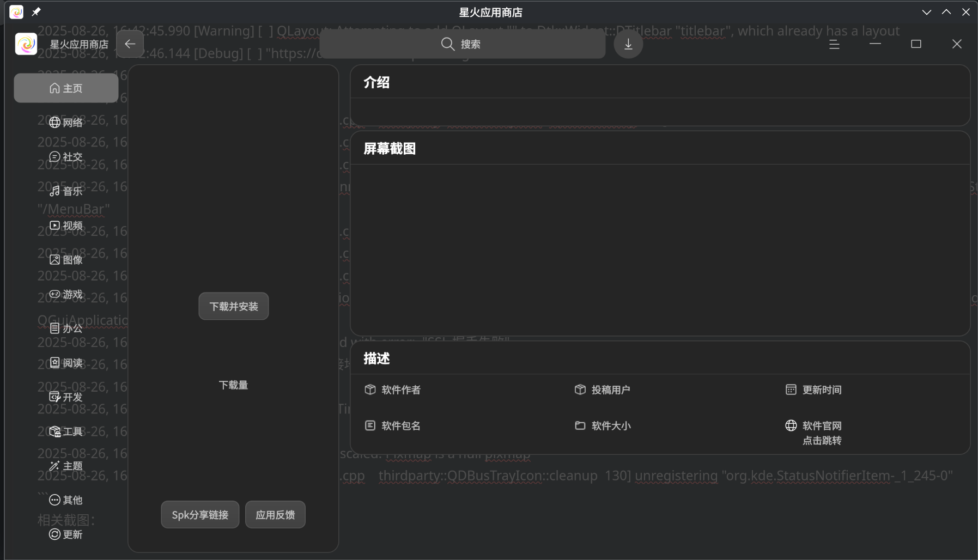Click the 下载量 download count label

tap(234, 385)
